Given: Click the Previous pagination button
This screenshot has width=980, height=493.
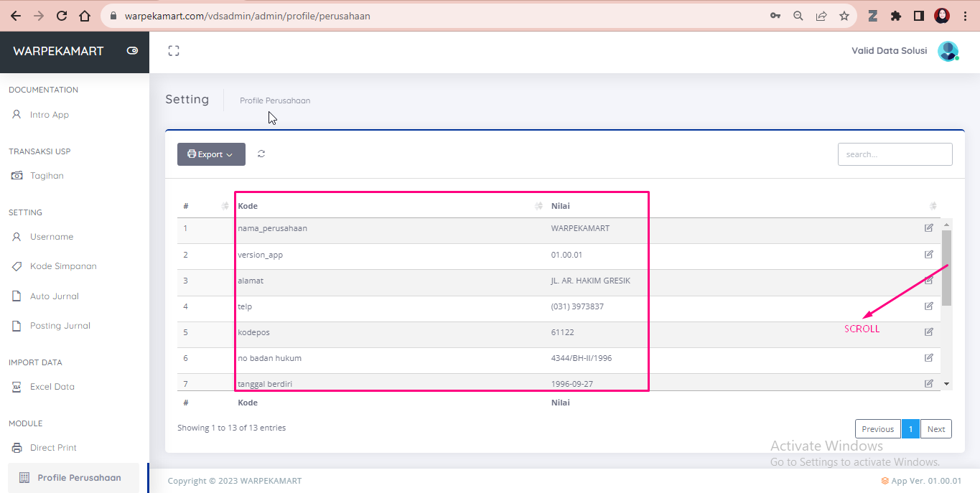Looking at the screenshot, I should [877, 429].
